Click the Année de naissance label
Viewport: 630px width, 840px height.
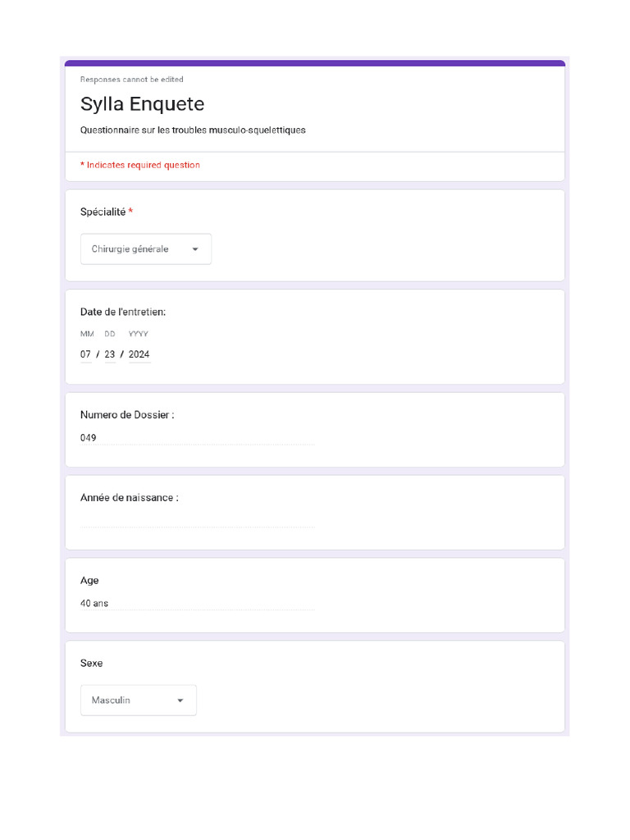(129, 498)
